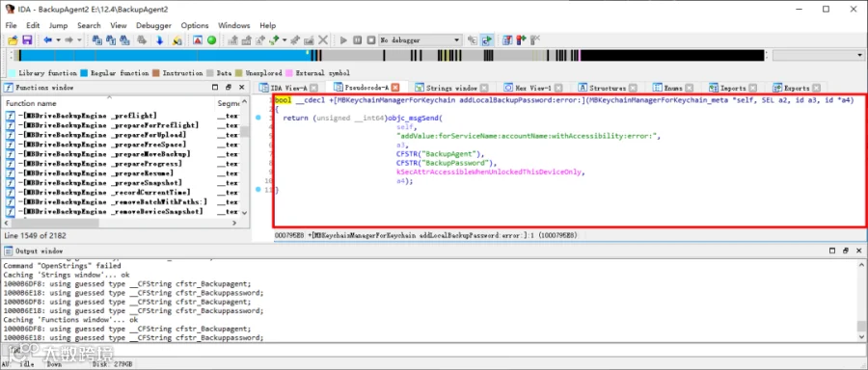The image size is (868, 370).
Task: Open the Debugger menu
Action: click(153, 25)
